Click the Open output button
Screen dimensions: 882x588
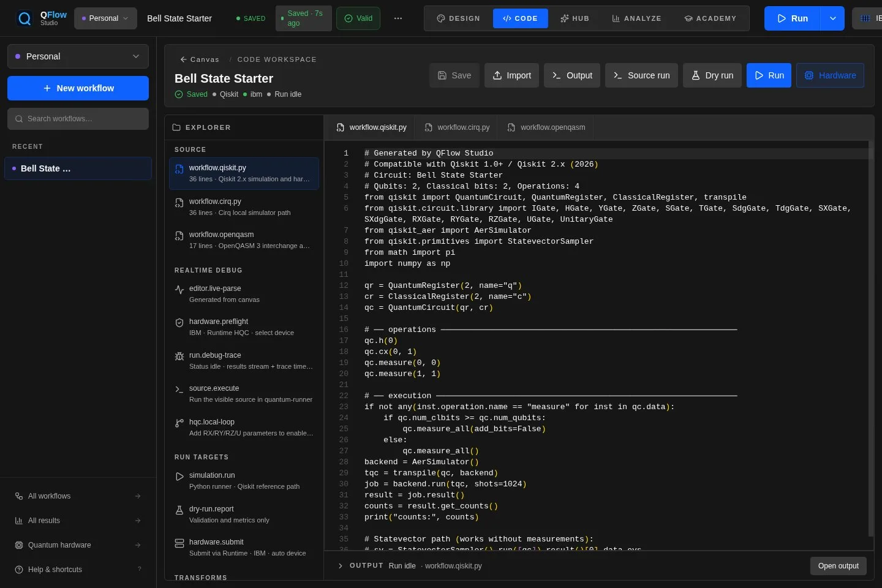tap(839, 566)
